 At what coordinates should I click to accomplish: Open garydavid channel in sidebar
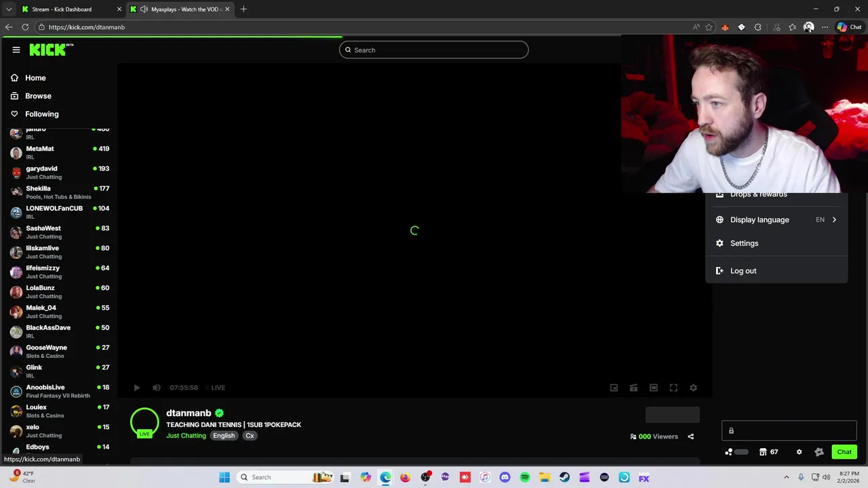tap(60, 172)
